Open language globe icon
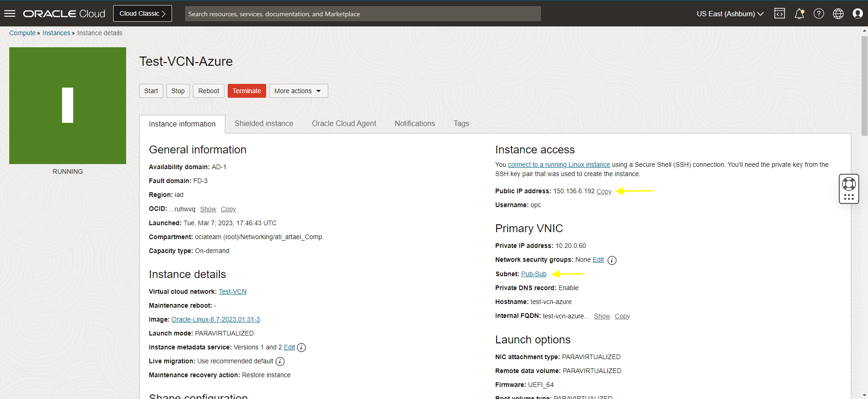 pyautogui.click(x=838, y=13)
